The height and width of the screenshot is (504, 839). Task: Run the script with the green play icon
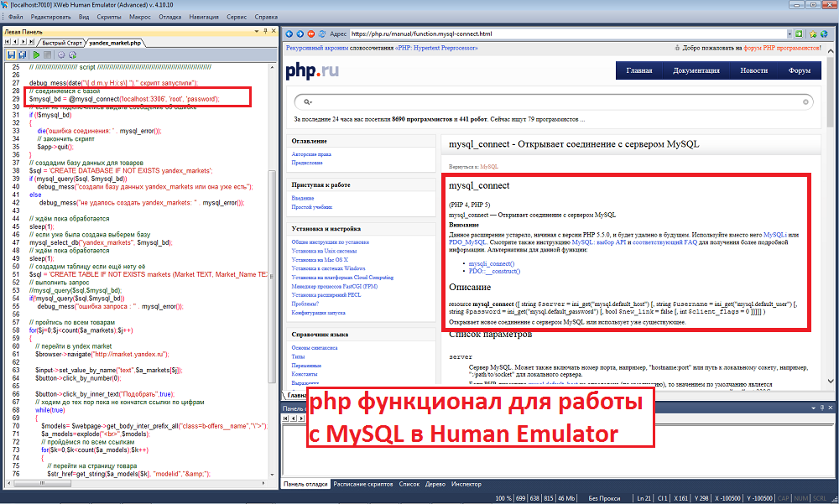point(36,55)
